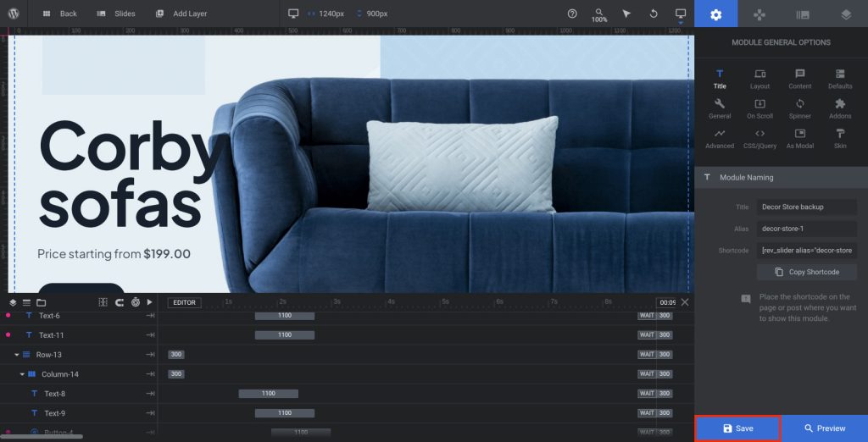The height and width of the screenshot is (442, 868).
Task: Click the 00:09 time field in timeline
Action: (666, 302)
